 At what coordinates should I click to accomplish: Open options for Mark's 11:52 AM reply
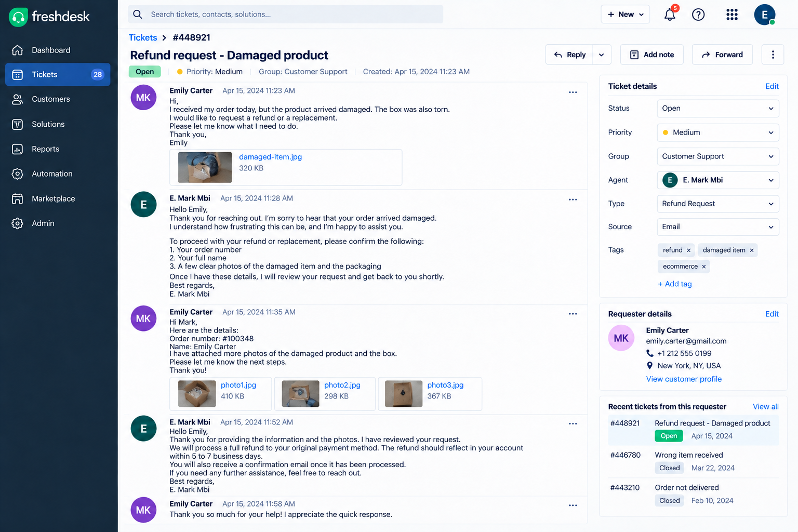tap(573, 424)
